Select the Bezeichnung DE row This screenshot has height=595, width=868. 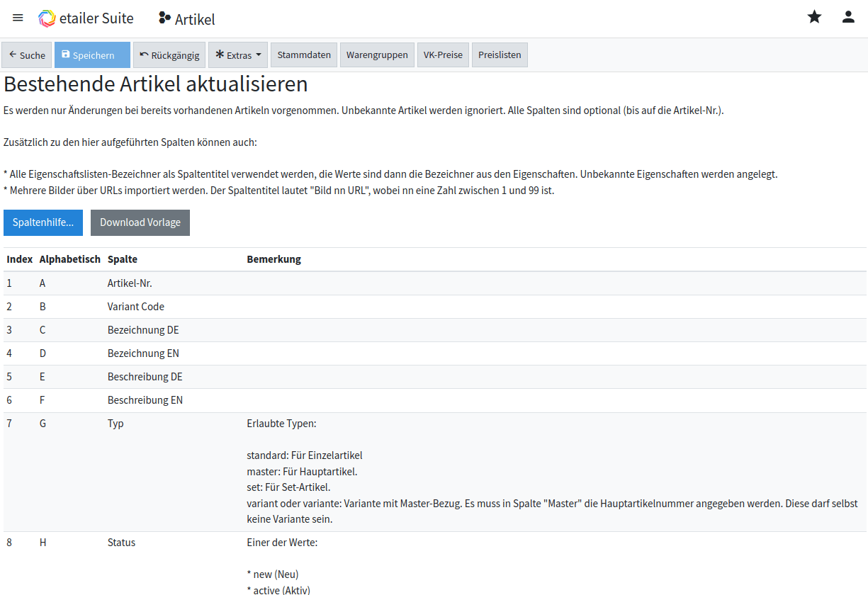pyautogui.click(x=143, y=330)
